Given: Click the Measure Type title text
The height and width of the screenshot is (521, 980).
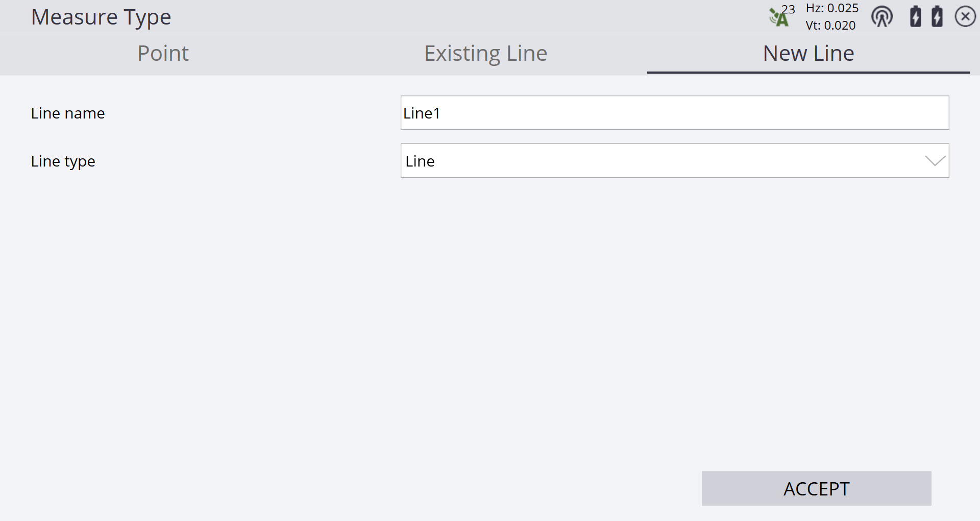Looking at the screenshot, I should coord(101,17).
